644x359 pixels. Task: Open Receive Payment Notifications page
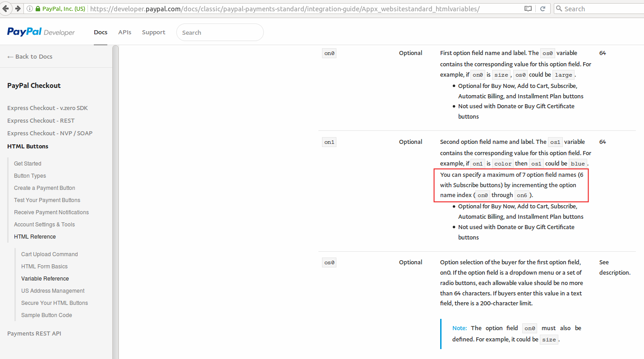(51, 212)
